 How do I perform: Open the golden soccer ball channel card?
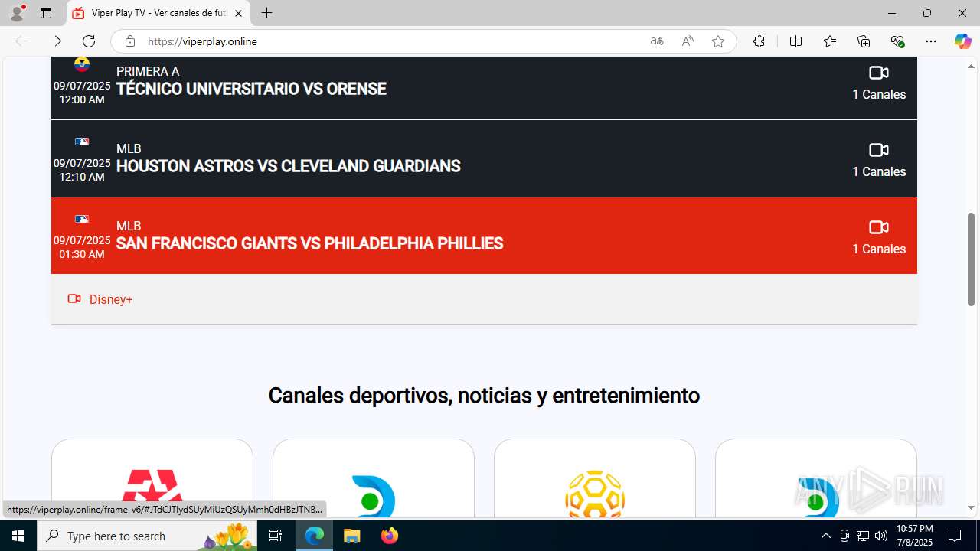(595, 478)
